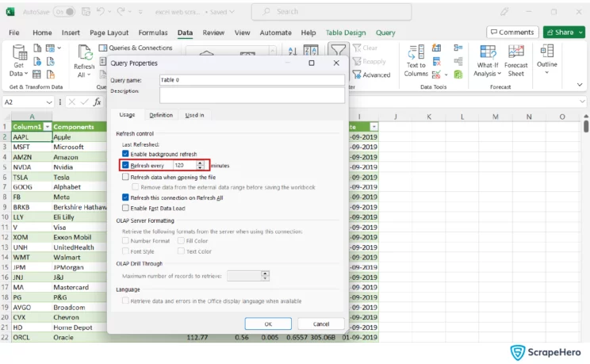Click the Data Validation icon
Screen dimensions: 590x364
(436, 75)
